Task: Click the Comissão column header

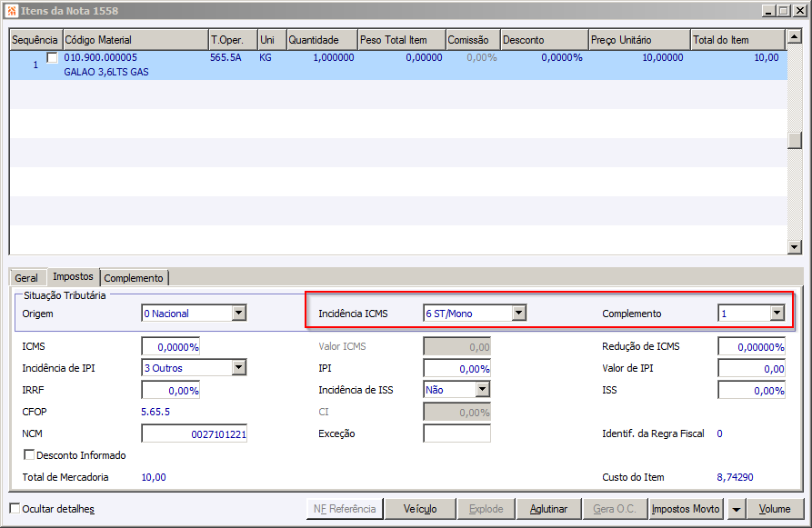Action: pyautogui.click(x=473, y=40)
